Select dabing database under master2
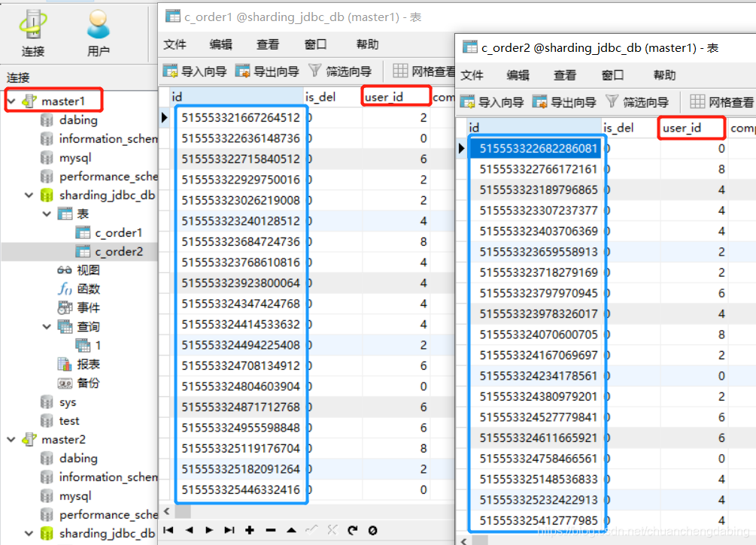 (78, 459)
